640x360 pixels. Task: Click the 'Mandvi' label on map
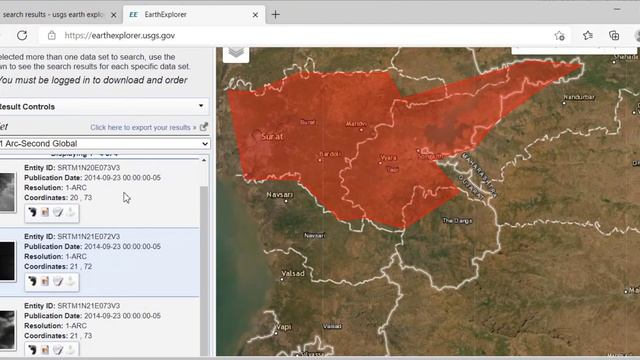[356, 124]
